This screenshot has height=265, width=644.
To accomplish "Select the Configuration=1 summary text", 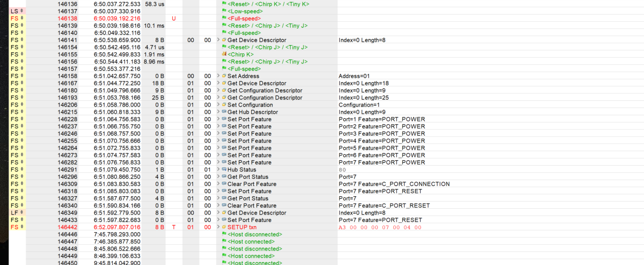I will 359,105.
